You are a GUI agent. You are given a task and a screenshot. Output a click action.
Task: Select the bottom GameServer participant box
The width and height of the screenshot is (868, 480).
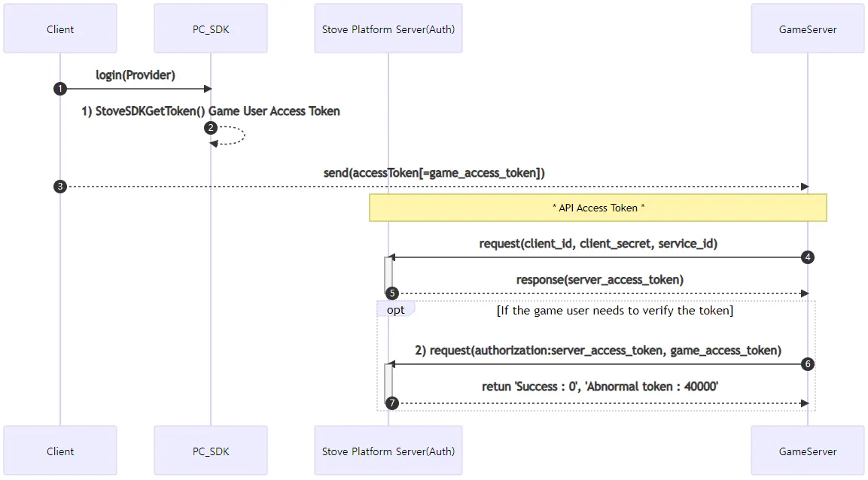pos(808,451)
